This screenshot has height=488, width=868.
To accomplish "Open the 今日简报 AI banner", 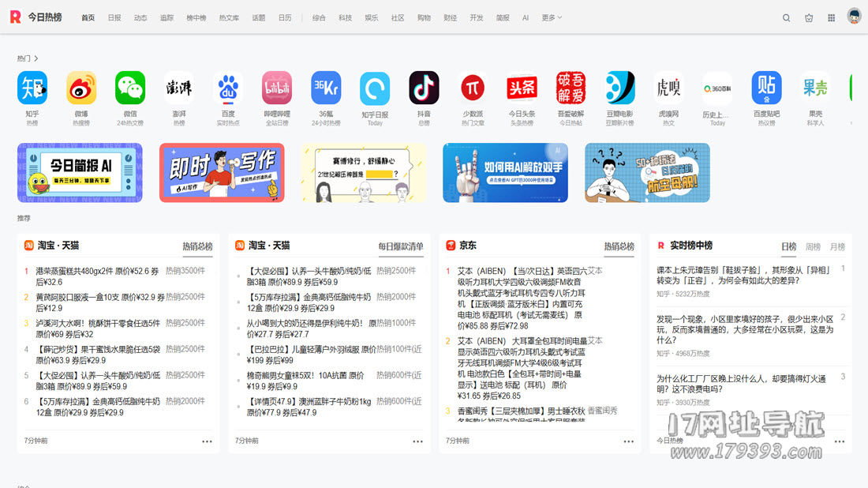I will pos(80,172).
